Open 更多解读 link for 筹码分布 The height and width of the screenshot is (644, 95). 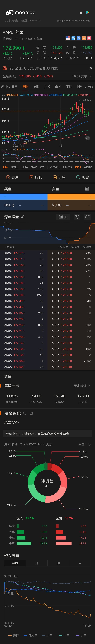tap(82, 386)
